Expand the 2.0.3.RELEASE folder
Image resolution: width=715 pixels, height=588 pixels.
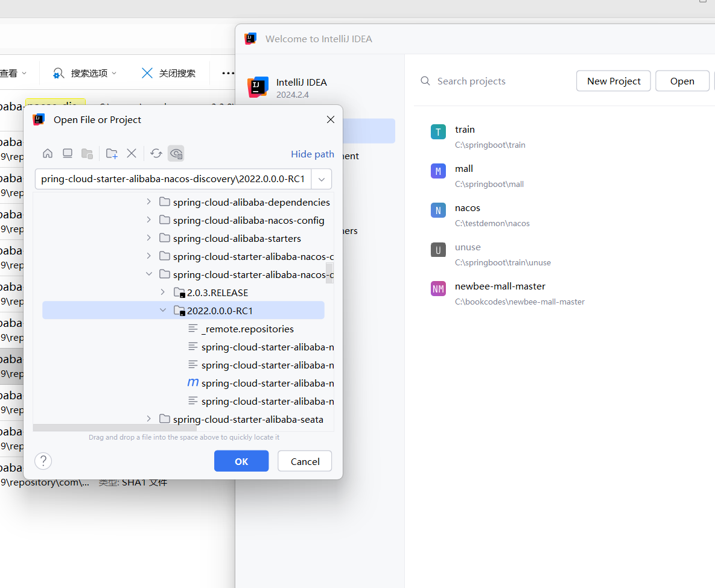[163, 292]
